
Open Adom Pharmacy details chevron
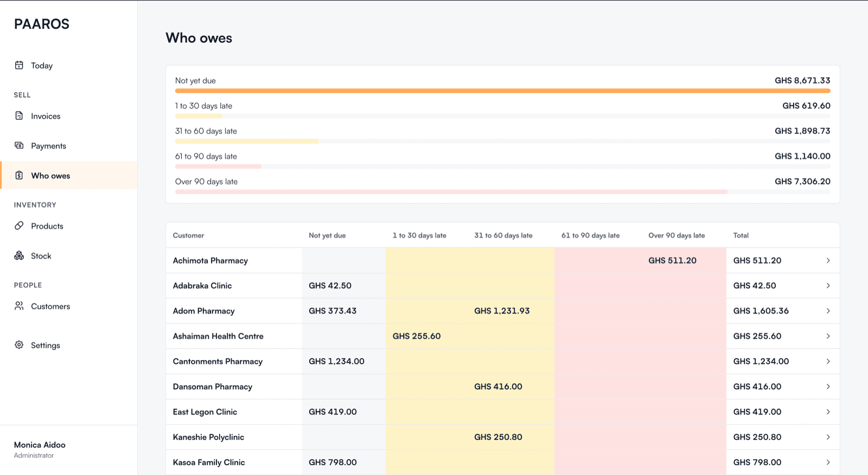click(828, 311)
